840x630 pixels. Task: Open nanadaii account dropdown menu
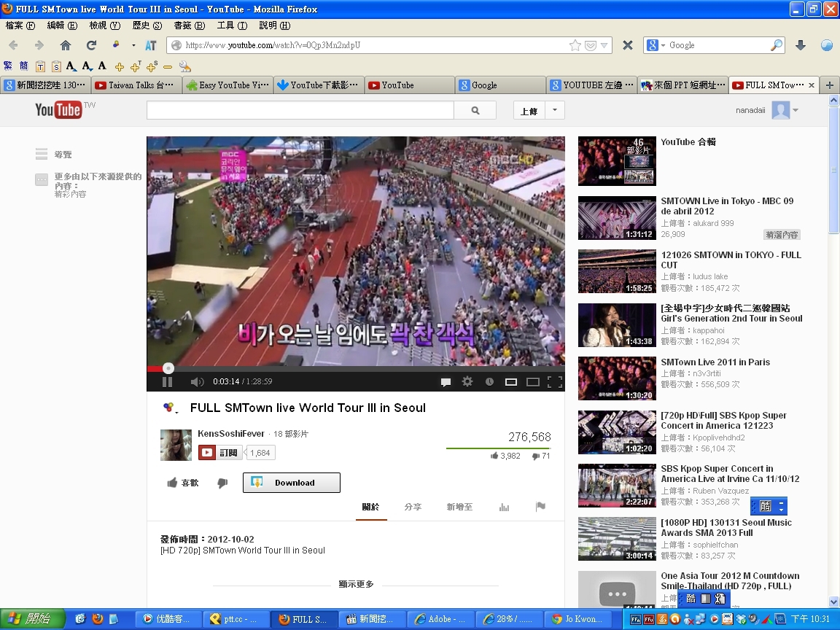pos(795,111)
